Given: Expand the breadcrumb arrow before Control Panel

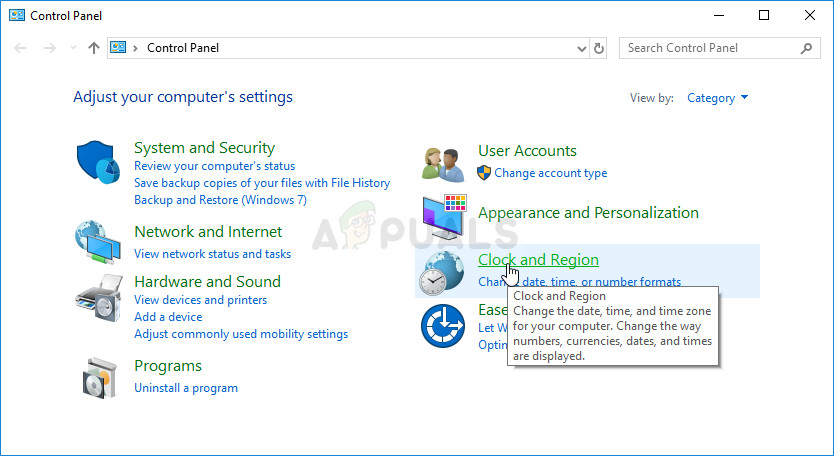Looking at the screenshot, I should point(135,48).
